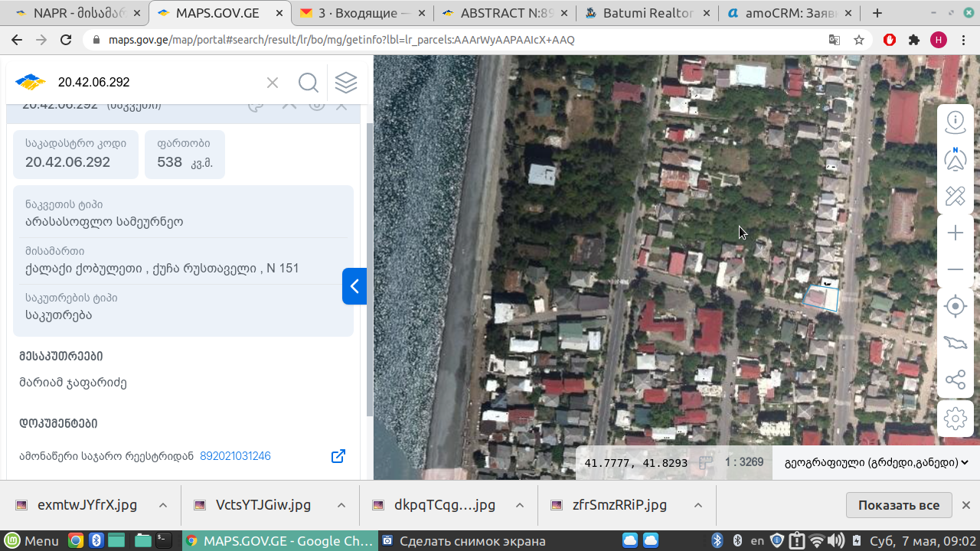
Task: Expand options for dkpqTCqg….jpg download
Action: (520, 505)
